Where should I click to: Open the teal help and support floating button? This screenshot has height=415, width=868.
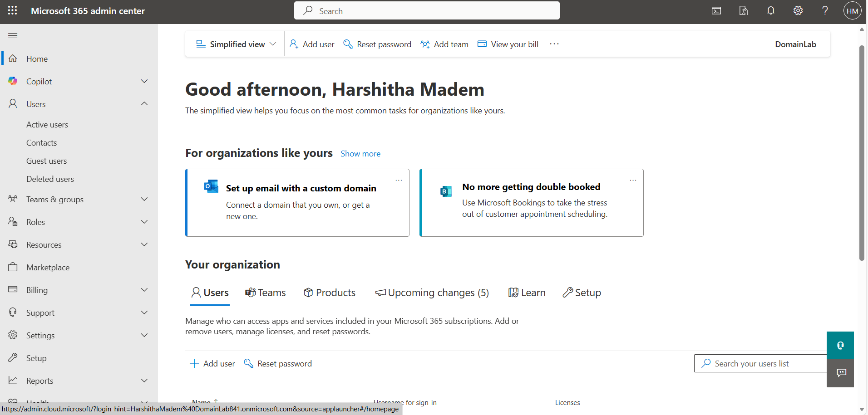click(840, 345)
